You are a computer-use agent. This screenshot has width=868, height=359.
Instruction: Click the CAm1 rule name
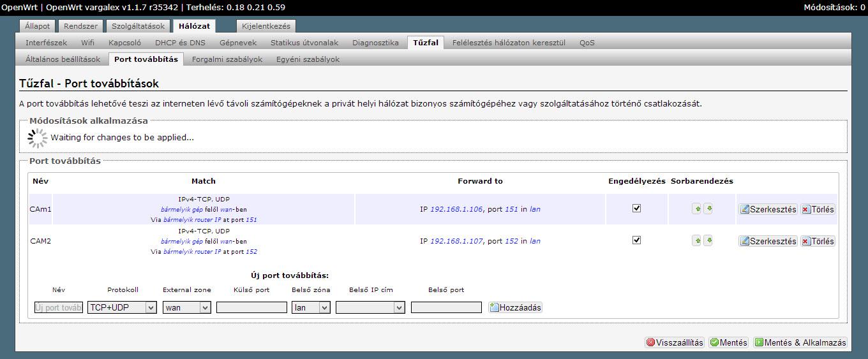[40, 209]
